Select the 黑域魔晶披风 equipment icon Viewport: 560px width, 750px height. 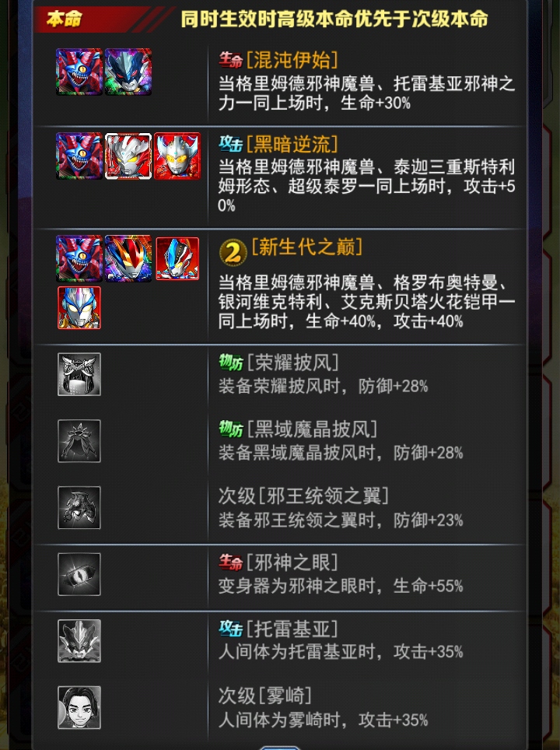pyautogui.click(x=79, y=441)
